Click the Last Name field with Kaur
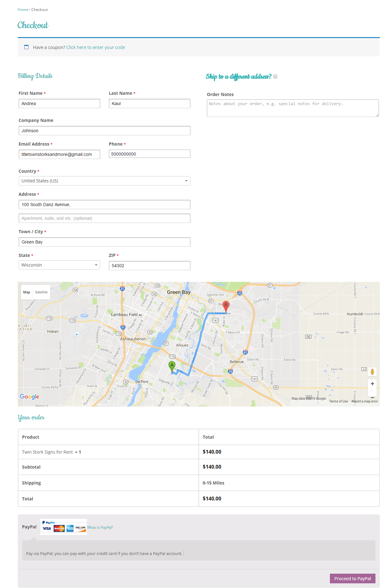The width and height of the screenshot is (392, 588). click(149, 104)
